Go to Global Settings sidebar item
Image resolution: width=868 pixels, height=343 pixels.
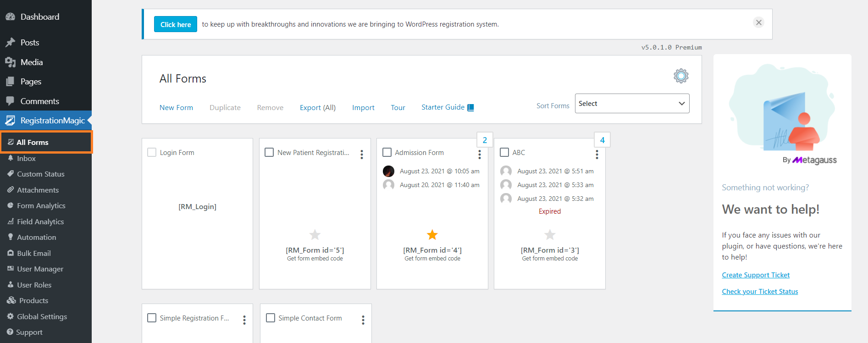click(x=42, y=316)
